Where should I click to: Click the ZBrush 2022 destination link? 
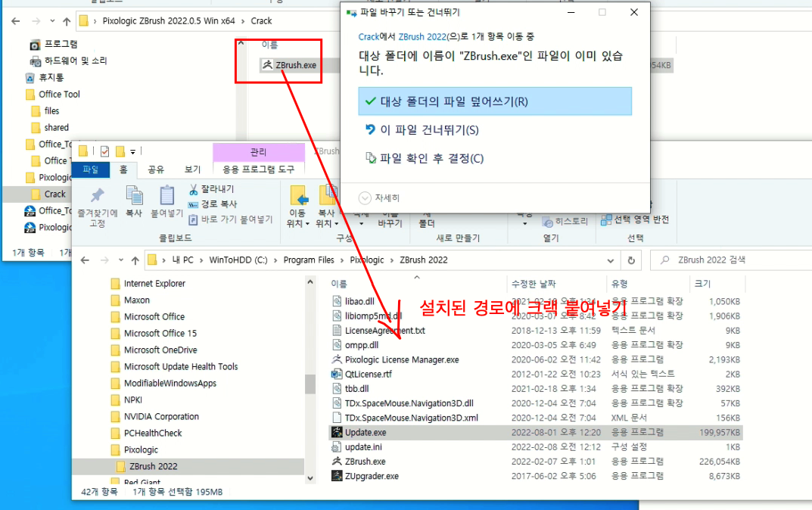[422, 37]
